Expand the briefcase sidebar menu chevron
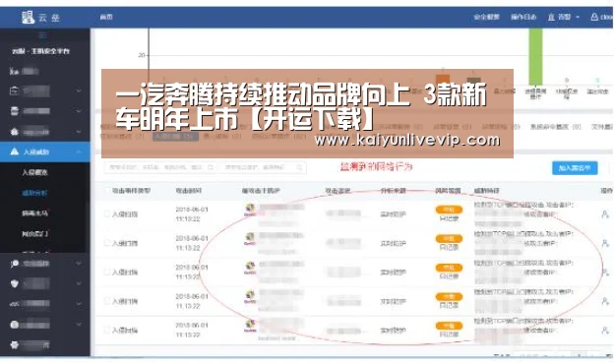614x364 pixels. click(x=79, y=91)
